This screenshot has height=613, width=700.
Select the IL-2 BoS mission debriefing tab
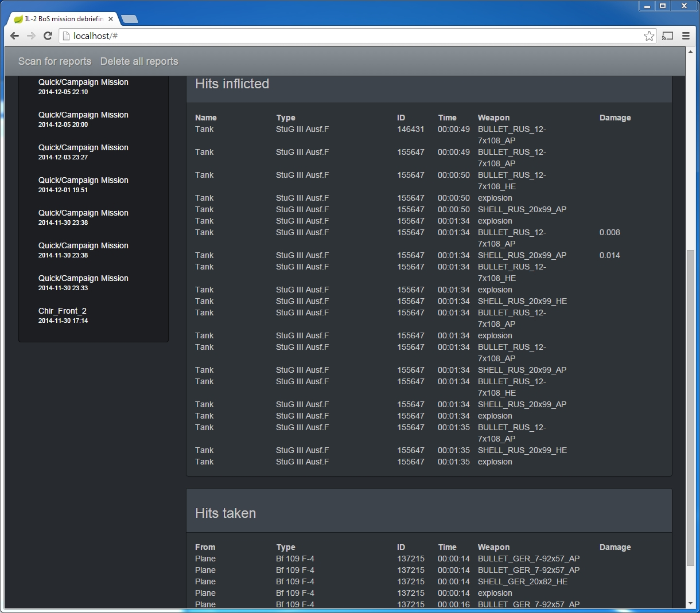63,19
